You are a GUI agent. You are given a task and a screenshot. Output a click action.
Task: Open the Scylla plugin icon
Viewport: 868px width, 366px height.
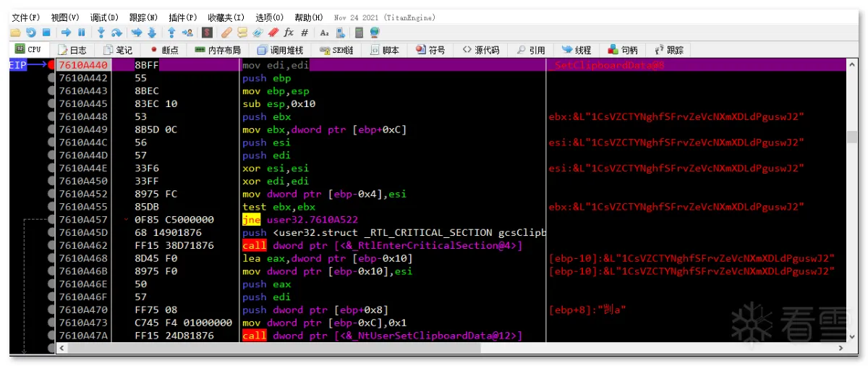click(x=207, y=33)
